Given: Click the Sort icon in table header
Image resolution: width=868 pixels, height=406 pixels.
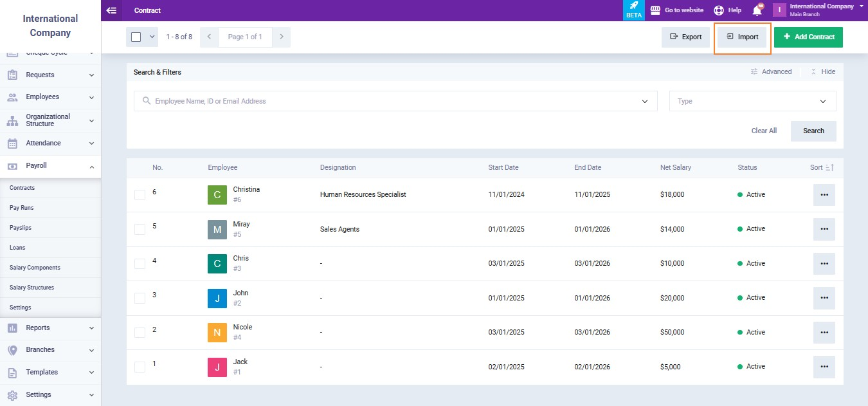Looking at the screenshot, I should coord(829,167).
